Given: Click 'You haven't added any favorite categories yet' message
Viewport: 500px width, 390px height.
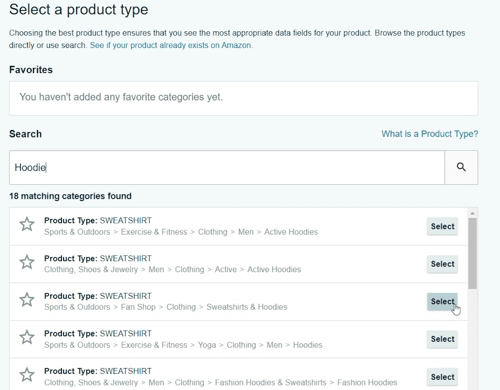Looking at the screenshot, I should (x=121, y=97).
